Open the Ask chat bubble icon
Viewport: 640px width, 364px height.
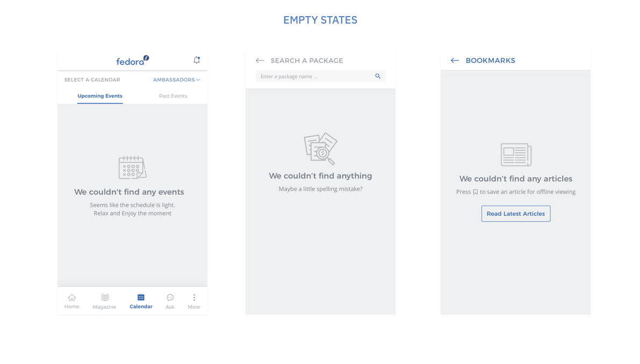tap(170, 297)
